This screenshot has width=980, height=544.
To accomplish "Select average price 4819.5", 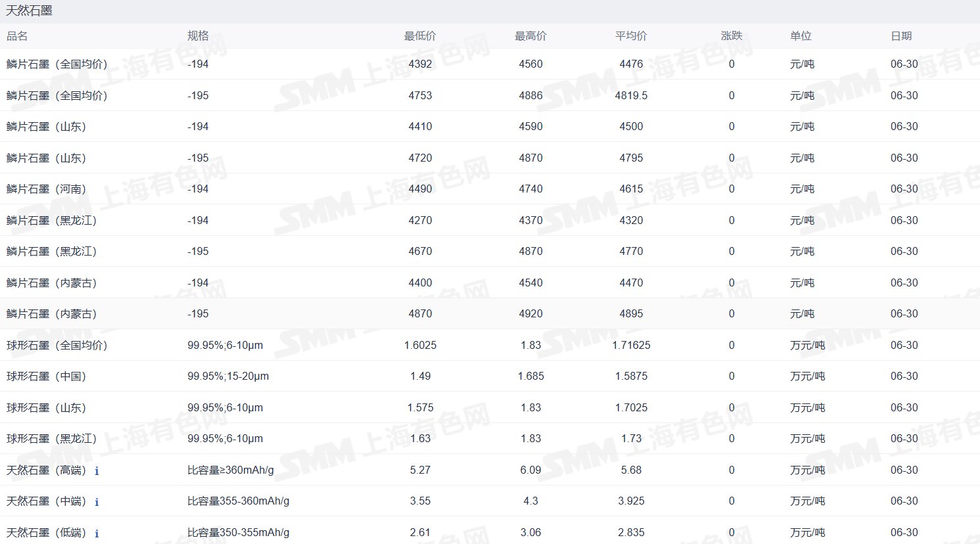I will click(631, 95).
